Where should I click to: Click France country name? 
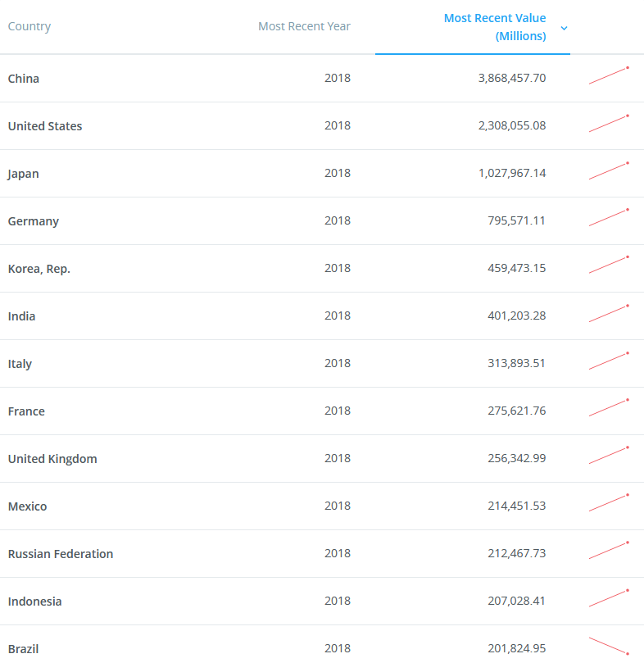tap(26, 411)
